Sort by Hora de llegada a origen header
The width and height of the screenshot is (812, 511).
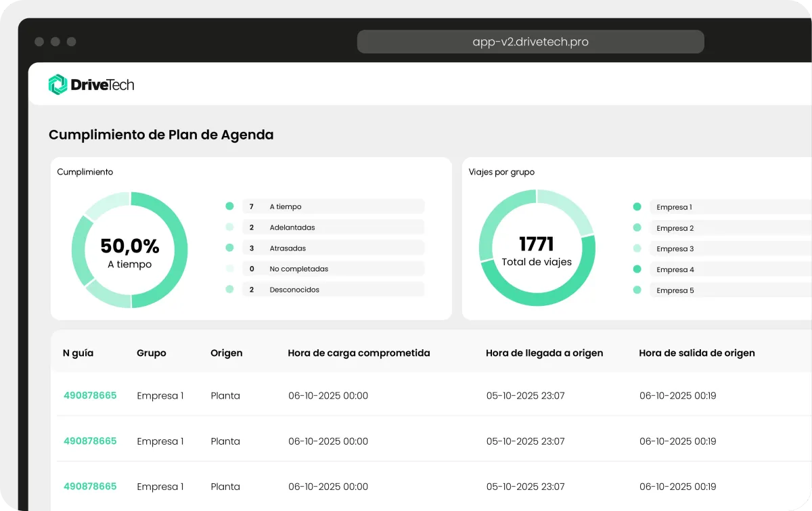544,353
